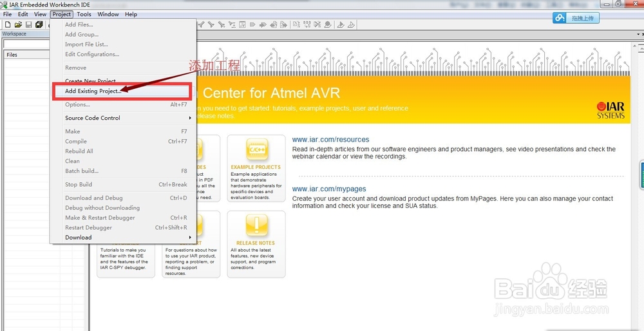Image resolution: width=644 pixels, height=331 pixels.
Task: Click the Toggle Bookmark tag icon
Action: (252, 24)
